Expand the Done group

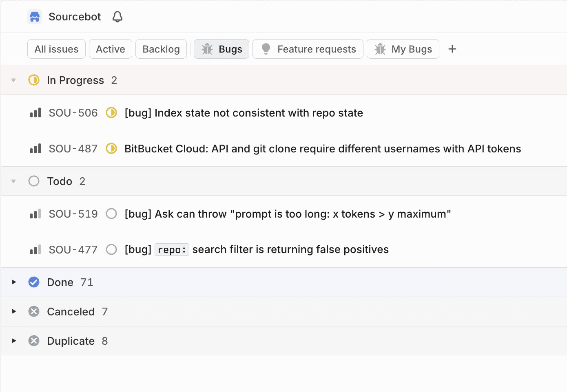click(14, 282)
